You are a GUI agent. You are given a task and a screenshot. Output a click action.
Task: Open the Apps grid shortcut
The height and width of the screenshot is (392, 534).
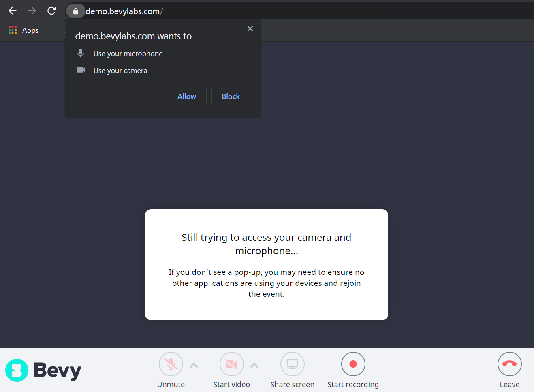click(x=23, y=30)
